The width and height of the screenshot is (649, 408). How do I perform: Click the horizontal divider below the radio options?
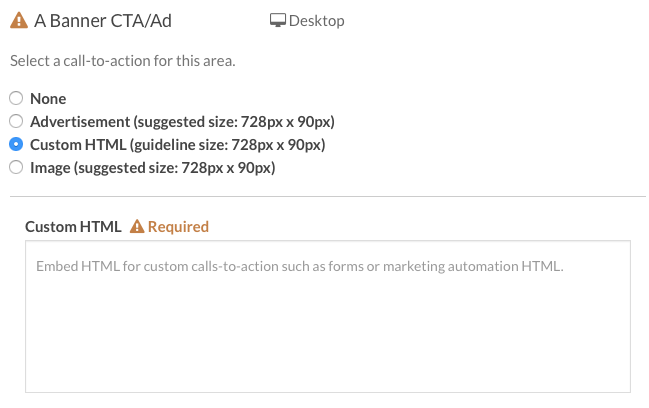(x=328, y=197)
